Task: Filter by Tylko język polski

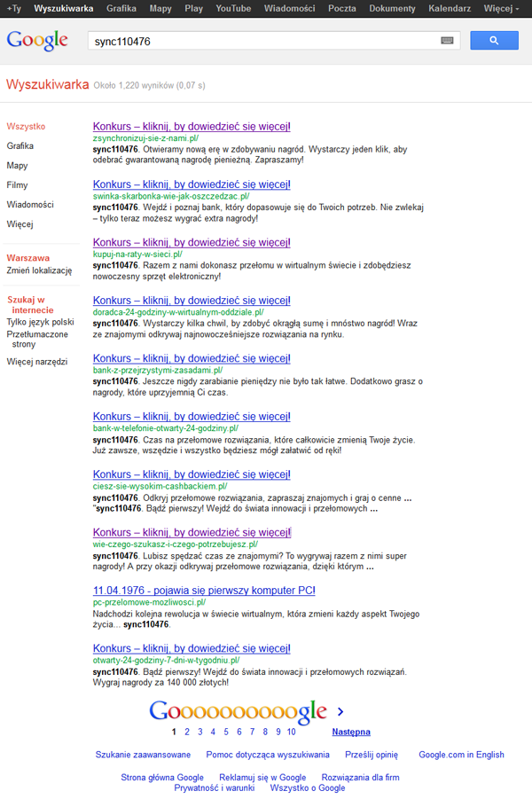Action: pyautogui.click(x=40, y=322)
